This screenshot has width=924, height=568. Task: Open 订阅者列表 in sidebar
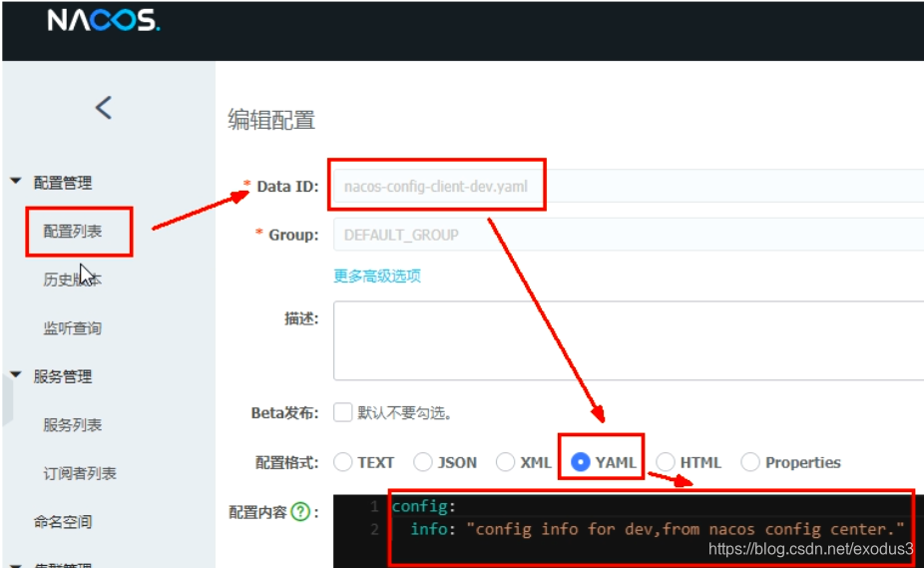coord(80,473)
